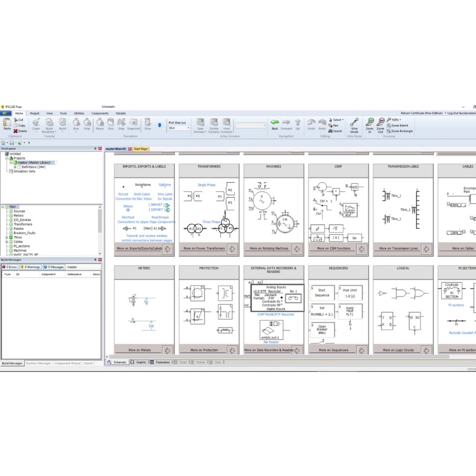Click More on CSM Functions arrow button

pyautogui.click(x=362, y=249)
